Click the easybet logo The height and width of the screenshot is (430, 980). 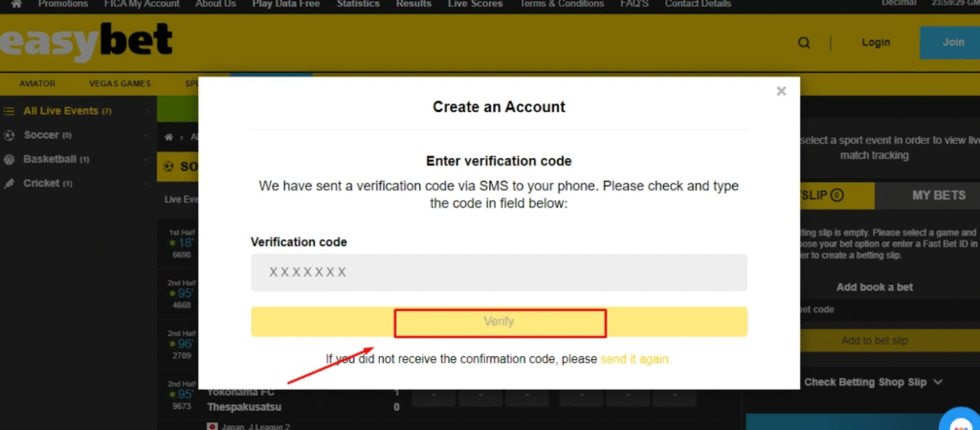tap(86, 41)
